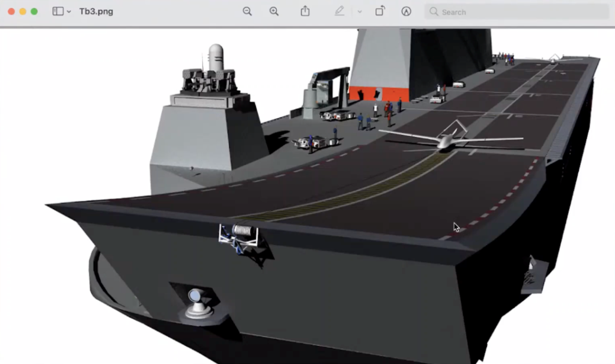Screen dimensions: 615x364
Task: Minimize the window with the yellow button
Action: tap(23, 11)
